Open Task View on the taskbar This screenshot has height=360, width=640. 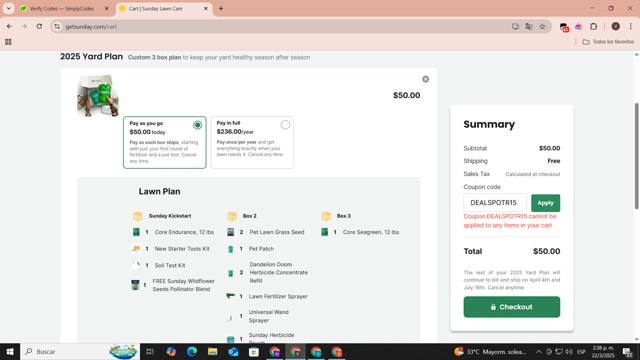(150, 351)
